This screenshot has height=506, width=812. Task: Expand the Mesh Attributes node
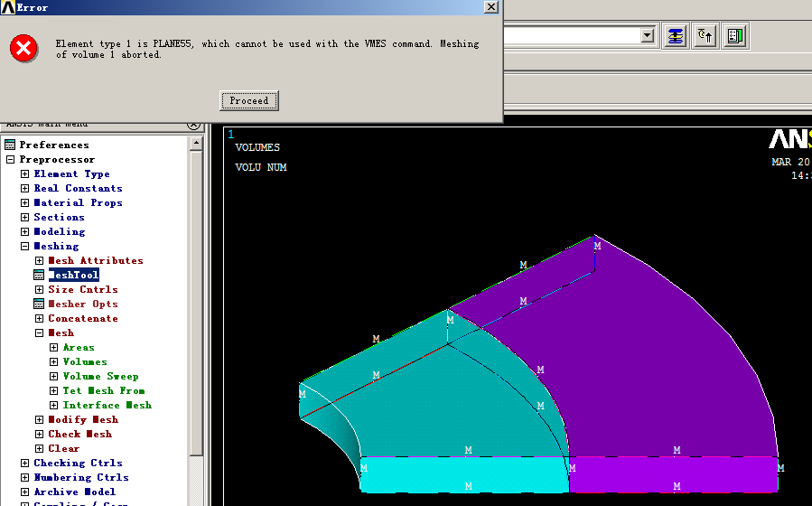(x=39, y=260)
